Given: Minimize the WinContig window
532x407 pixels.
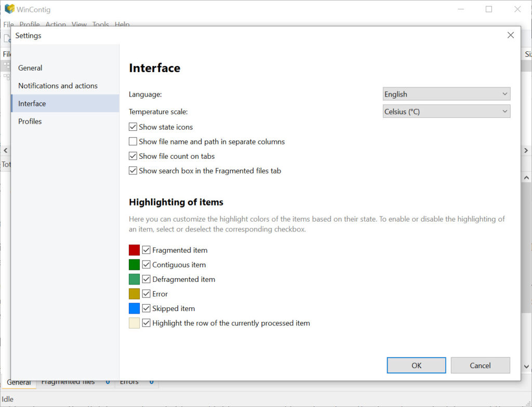Looking at the screenshot, I should 461,9.
